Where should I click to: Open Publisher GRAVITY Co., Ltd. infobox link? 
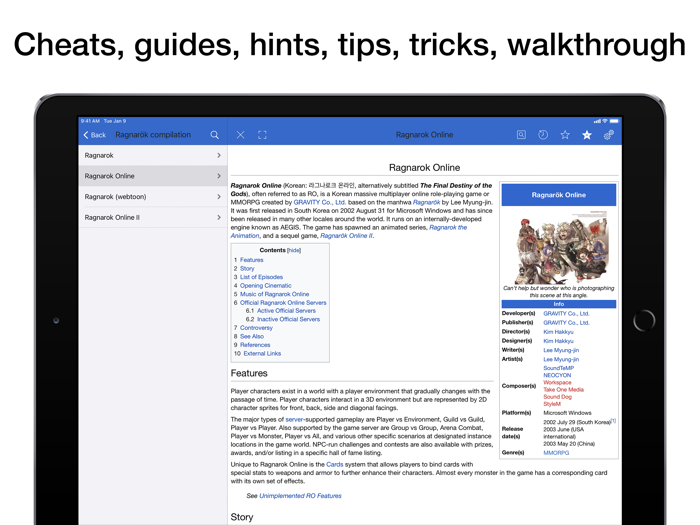click(566, 322)
